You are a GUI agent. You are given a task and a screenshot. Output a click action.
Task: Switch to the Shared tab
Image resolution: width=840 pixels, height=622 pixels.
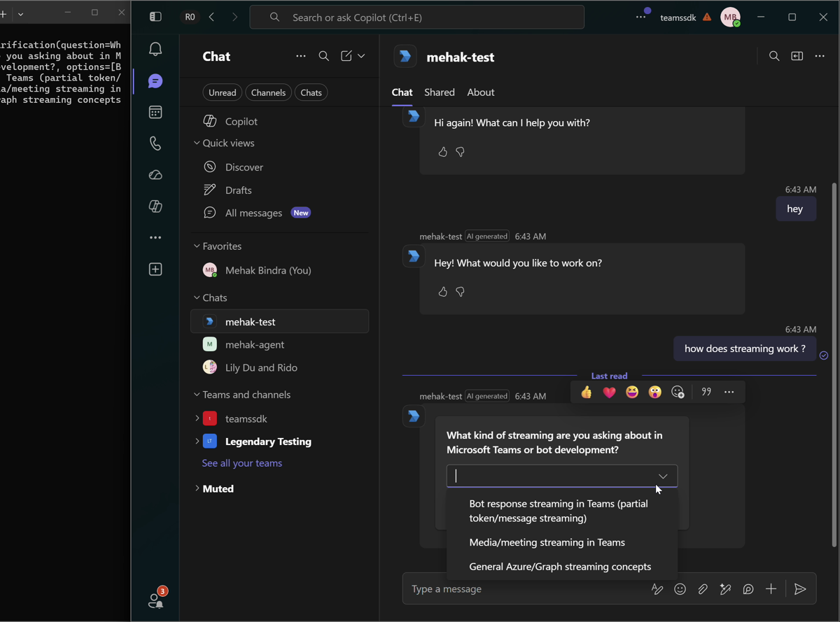pyautogui.click(x=440, y=92)
